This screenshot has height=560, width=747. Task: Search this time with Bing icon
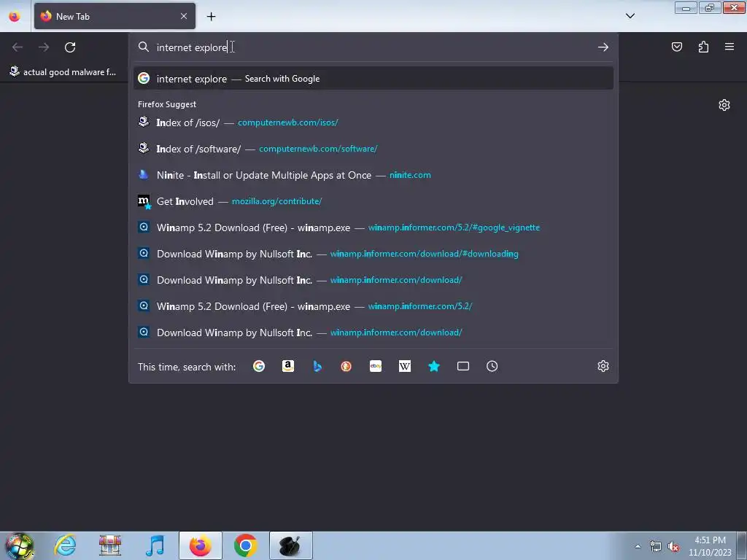click(x=317, y=366)
